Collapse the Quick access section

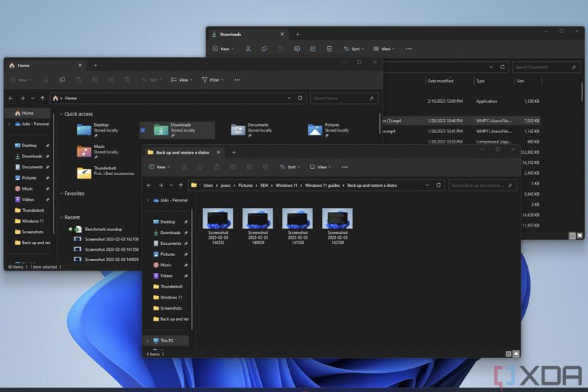tap(62, 114)
